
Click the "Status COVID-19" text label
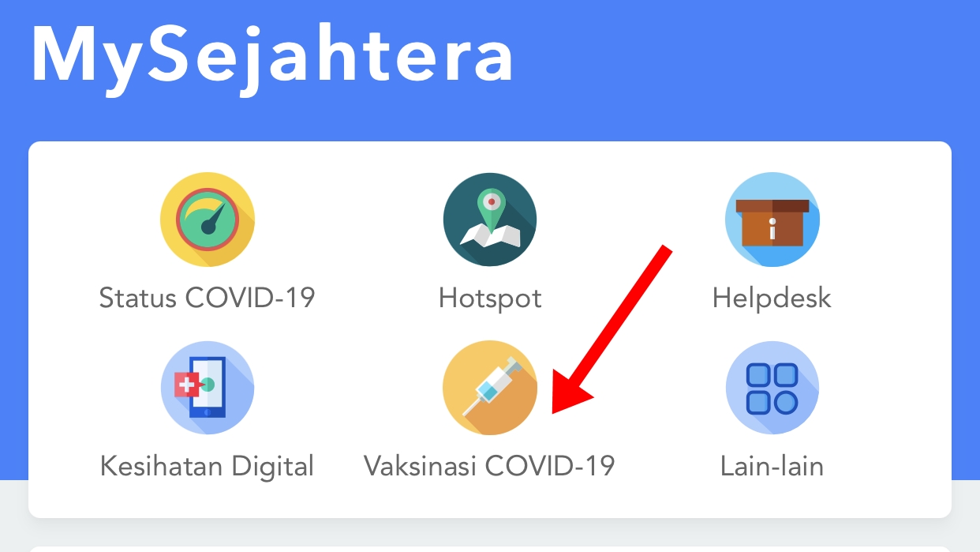(x=208, y=299)
